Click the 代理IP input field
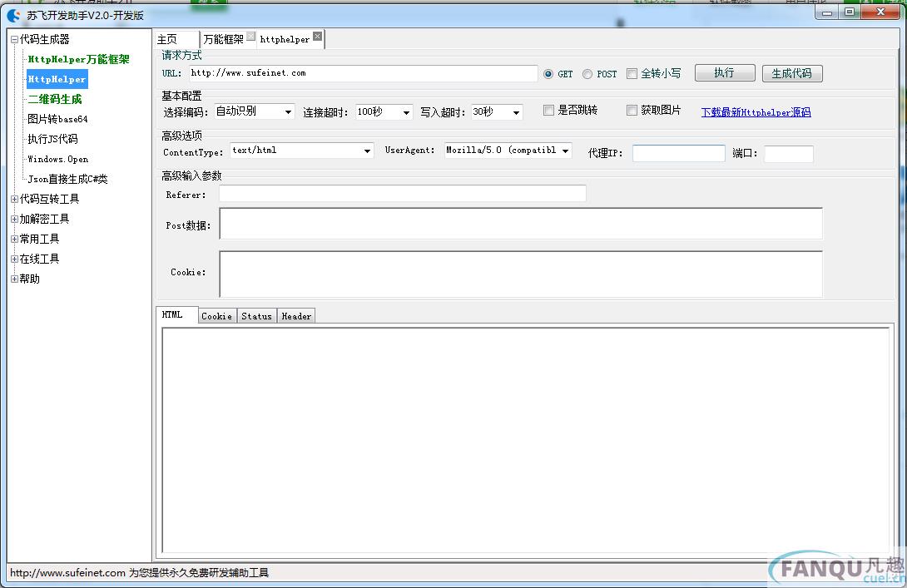Viewport: 907px width, 588px height. tap(678, 153)
